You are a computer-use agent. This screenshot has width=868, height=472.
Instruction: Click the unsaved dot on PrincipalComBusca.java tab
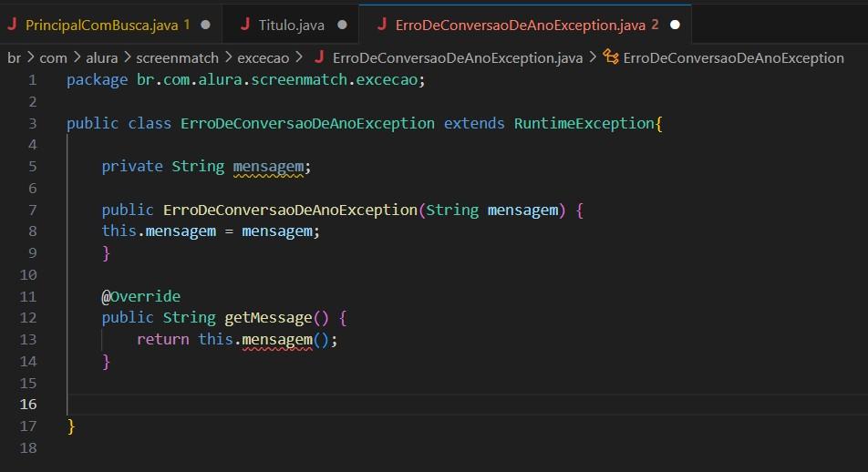[205, 25]
